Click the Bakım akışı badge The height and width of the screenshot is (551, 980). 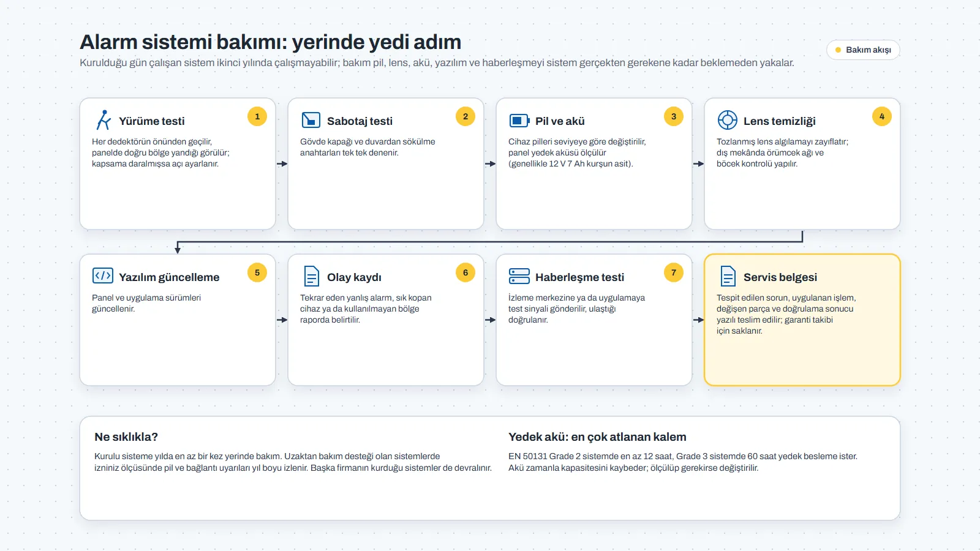point(863,50)
